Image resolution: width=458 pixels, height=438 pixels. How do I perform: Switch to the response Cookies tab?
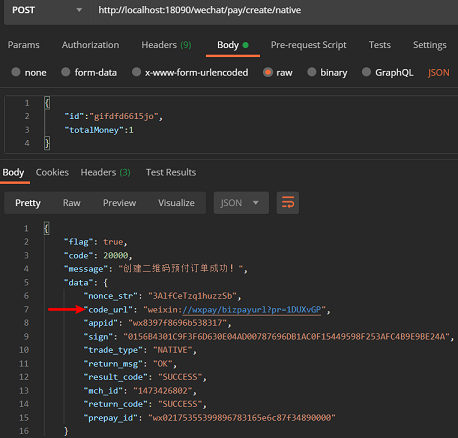click(x=52, y=172)
